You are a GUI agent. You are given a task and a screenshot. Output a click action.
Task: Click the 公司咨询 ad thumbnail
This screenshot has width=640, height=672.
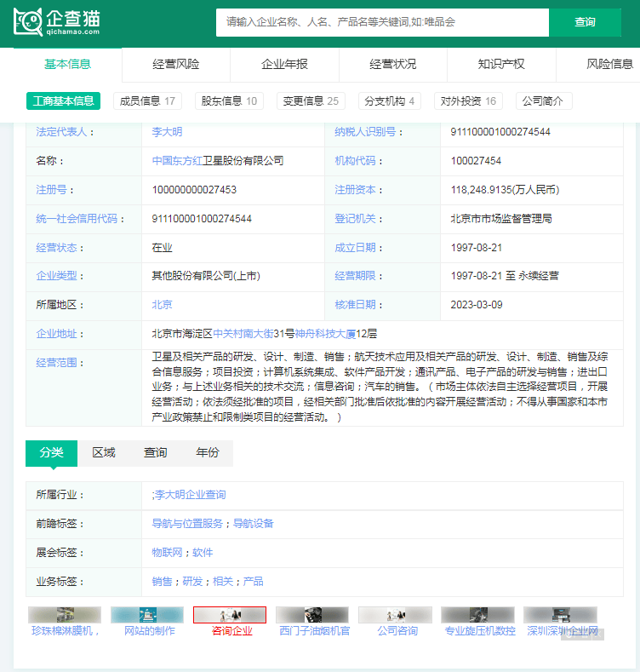[395, 615]
